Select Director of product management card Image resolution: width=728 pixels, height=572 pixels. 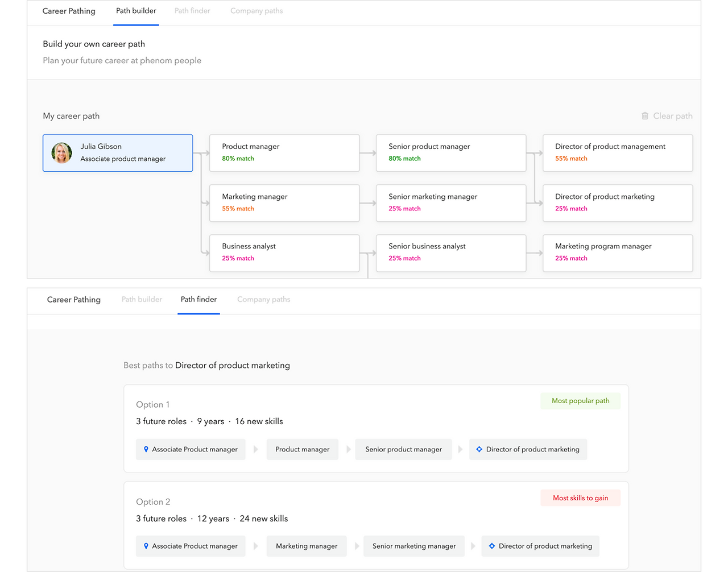(618, 153)
